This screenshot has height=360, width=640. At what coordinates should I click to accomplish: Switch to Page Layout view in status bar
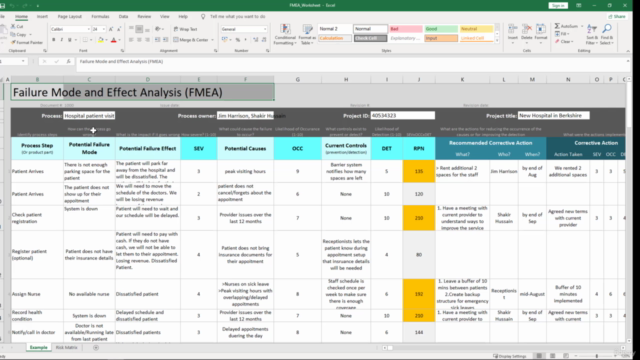point(552,356)
